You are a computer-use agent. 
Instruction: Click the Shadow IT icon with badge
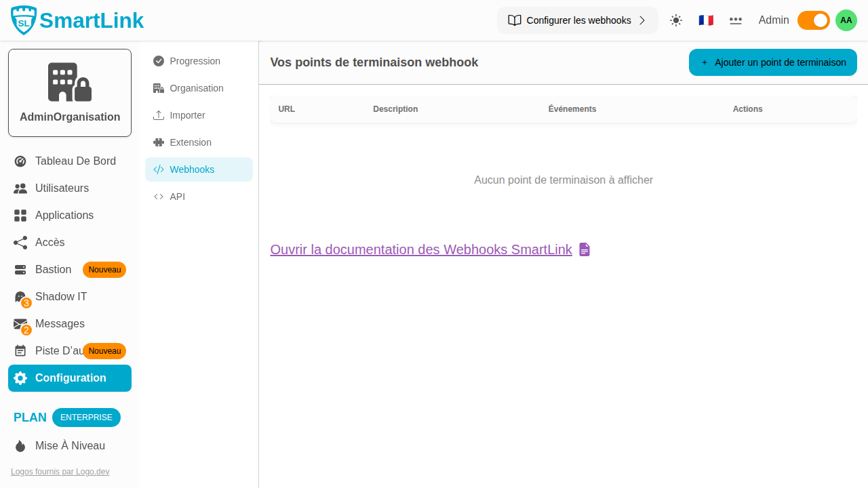click(x=20, y=296)
